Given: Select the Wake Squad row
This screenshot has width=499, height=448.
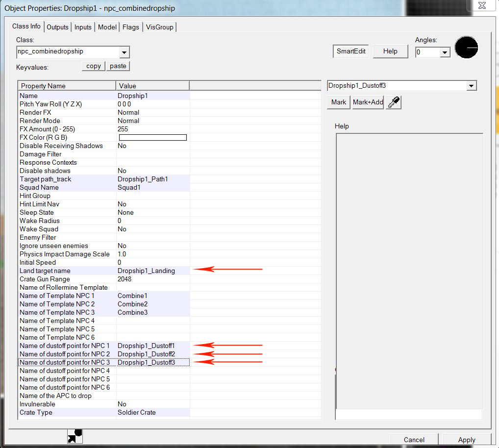Looking at the screenshot, I should 104,229.
